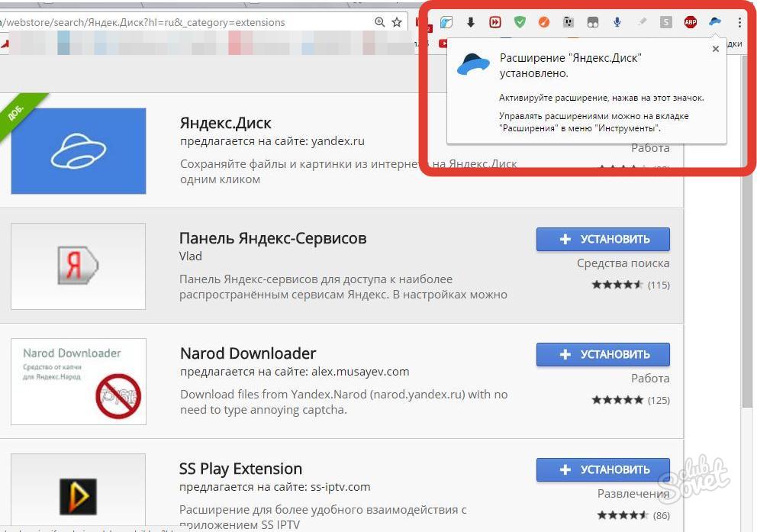This screenshot has width=757, height=532.
Task: Close the extension installed notification popup
Action: tap(716, 49)
